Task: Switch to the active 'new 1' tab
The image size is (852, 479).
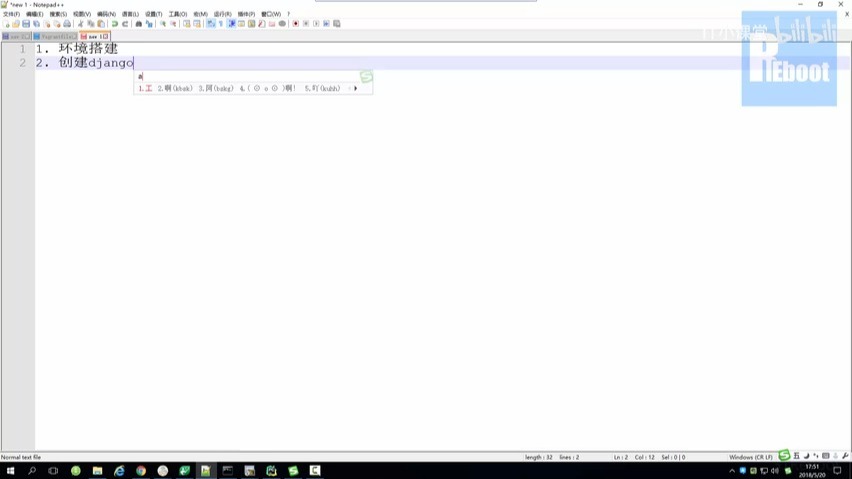Action: (93, 36)
